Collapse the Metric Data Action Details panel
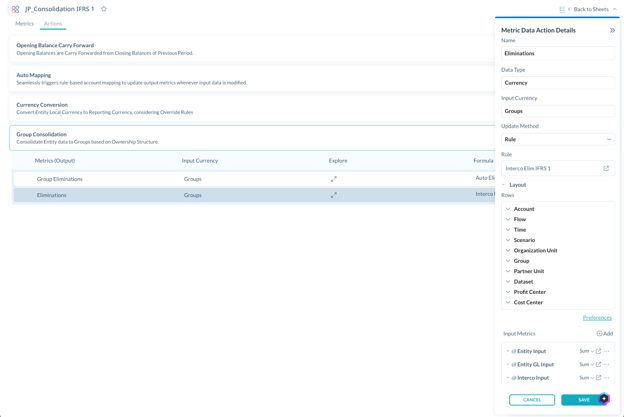Screen dimensions: 624x417 [x=612, y=30]
